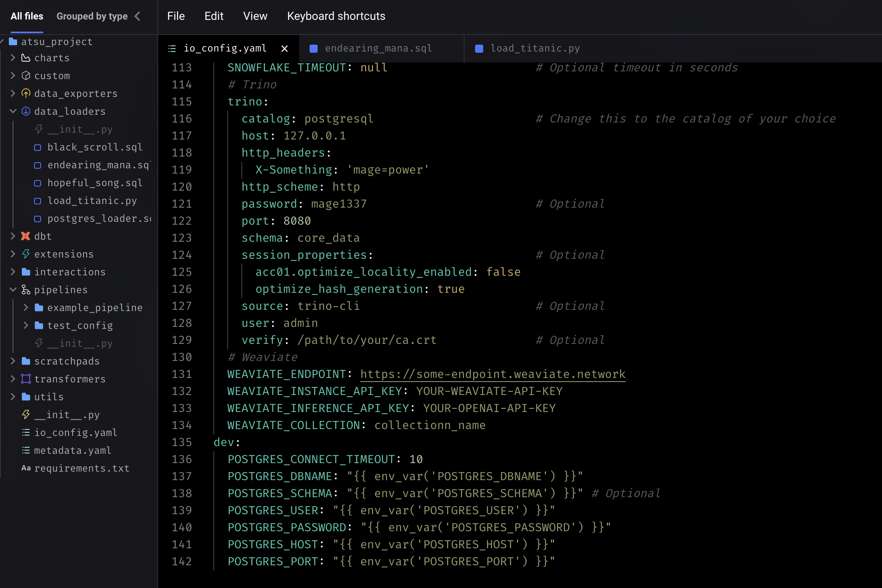Expand the interactions folder

[13, 272]
